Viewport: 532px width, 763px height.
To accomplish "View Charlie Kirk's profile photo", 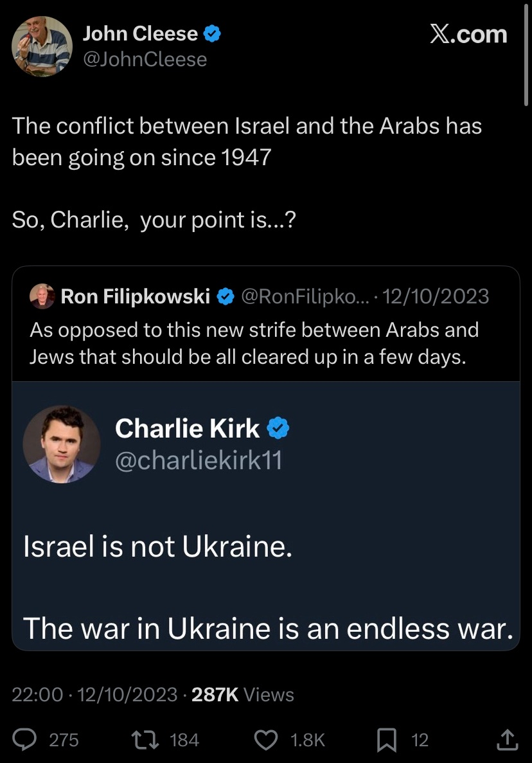I will click(x=62, y=444).
